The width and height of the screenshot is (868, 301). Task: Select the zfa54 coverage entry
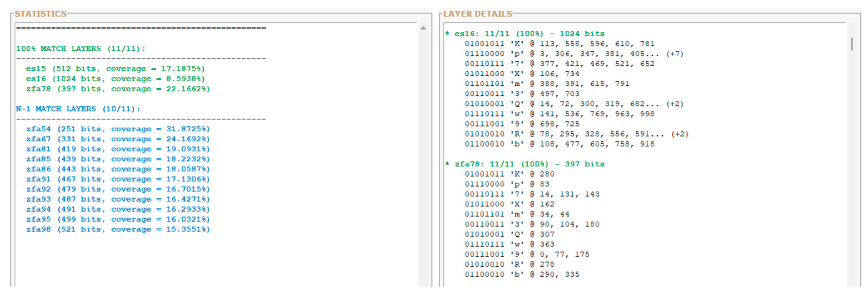tap(118, 129)
